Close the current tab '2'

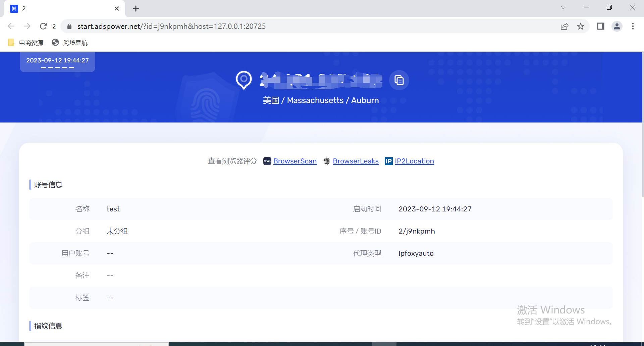click(x=117, y=9)
